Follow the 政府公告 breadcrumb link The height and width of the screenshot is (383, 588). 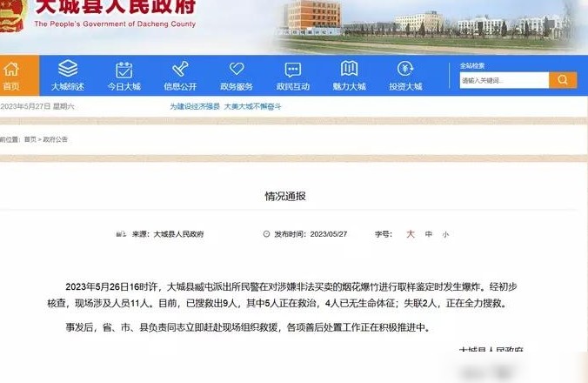(56, 139)
